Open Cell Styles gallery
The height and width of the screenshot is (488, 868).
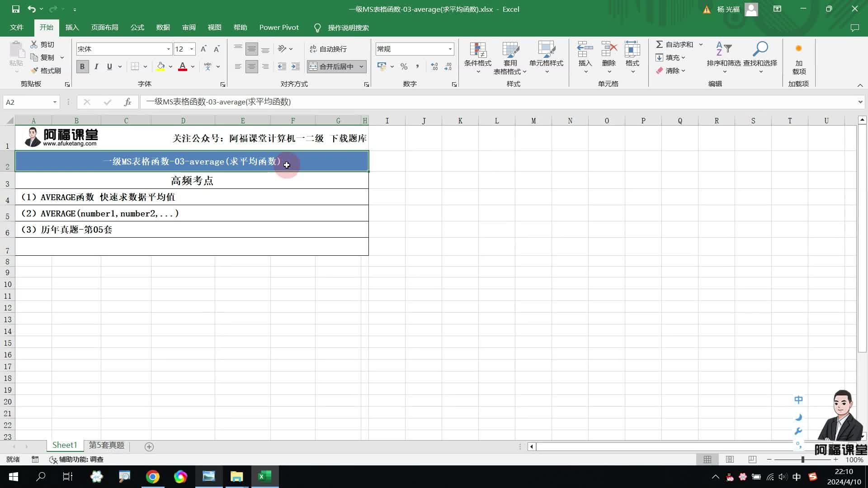click(x=546, y=58)
